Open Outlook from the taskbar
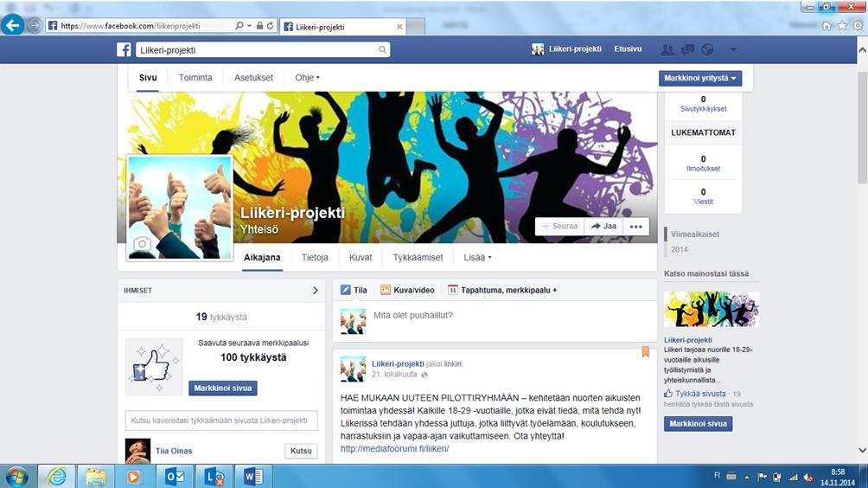 click(175, 477)
